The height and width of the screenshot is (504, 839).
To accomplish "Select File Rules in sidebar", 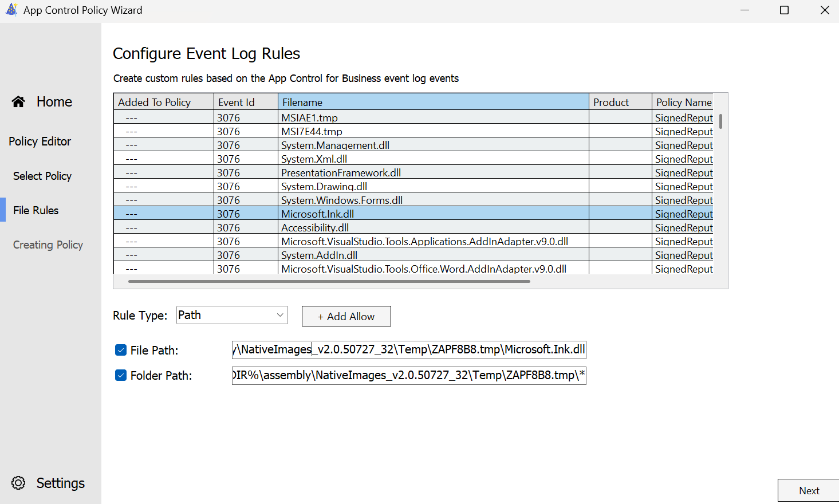I will pyautogui.click(x=36, y=210).
